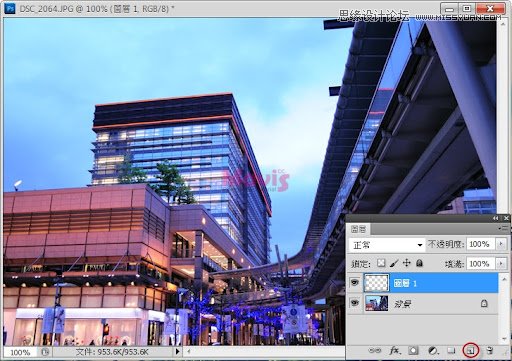This screenshot has width=512, height=361.
Task: Select the 圖層 1 layer thumbnail
Action: 376,283
